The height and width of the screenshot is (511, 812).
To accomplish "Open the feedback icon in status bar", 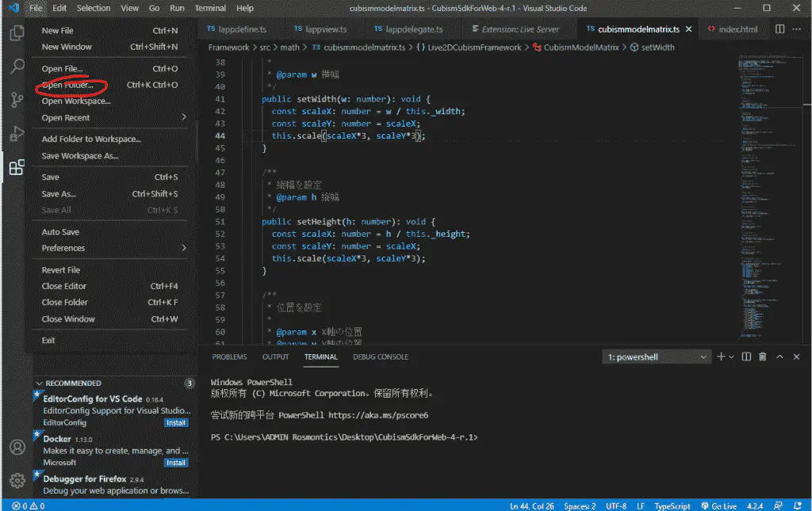I will pyautogui.click(x=779, y=505).
